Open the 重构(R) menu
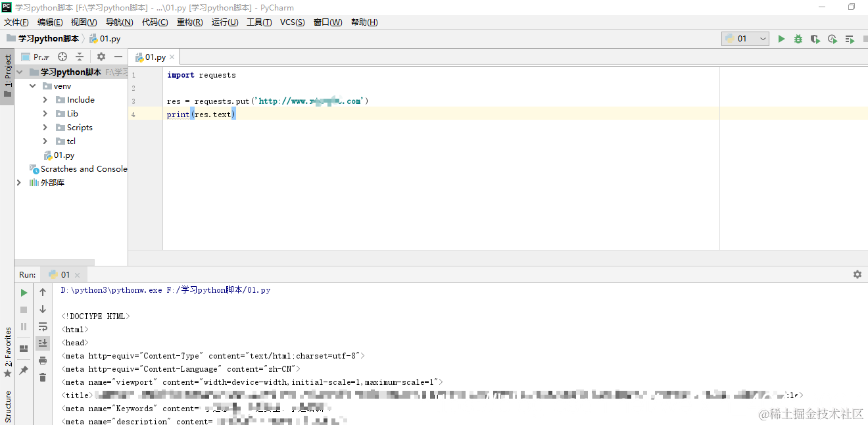Image resolution: width=868 pixels, height=425 pixels. (x=189, y=22)
